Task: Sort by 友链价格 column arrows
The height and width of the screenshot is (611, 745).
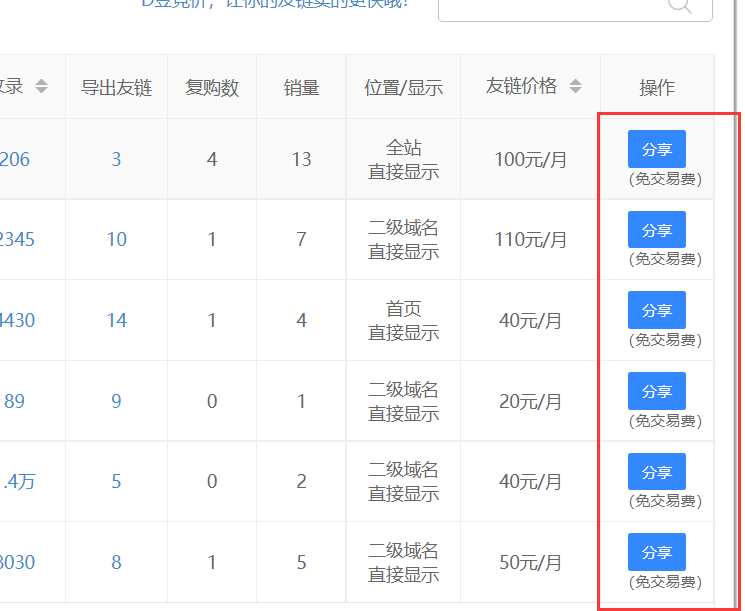Action: (575, 87)
